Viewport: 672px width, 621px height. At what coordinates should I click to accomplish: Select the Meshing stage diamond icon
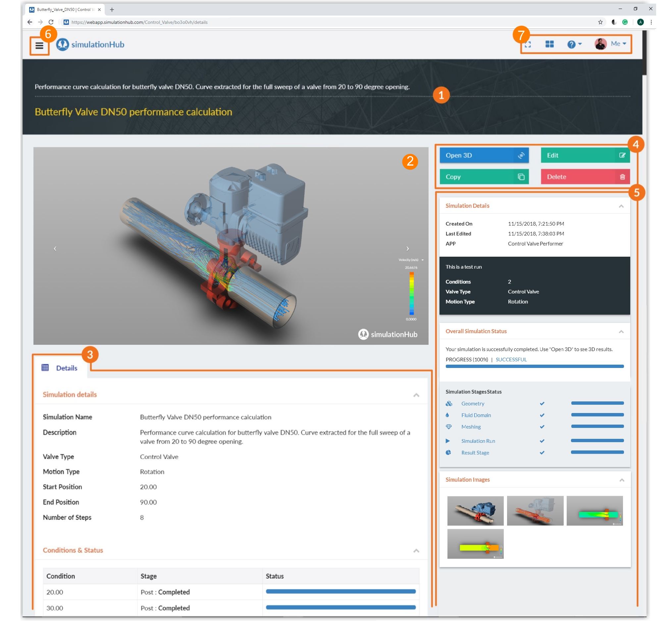pos(449,427)
